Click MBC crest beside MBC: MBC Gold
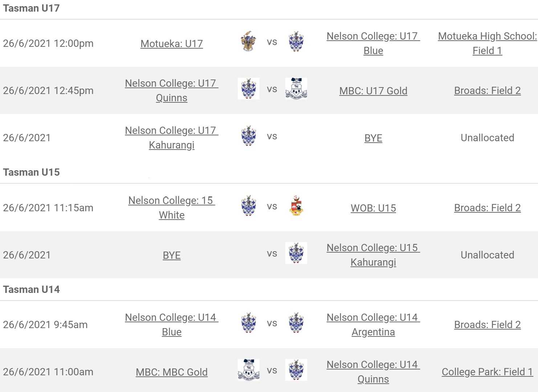This screenshot has width=538, height=392. click(249, 370)
